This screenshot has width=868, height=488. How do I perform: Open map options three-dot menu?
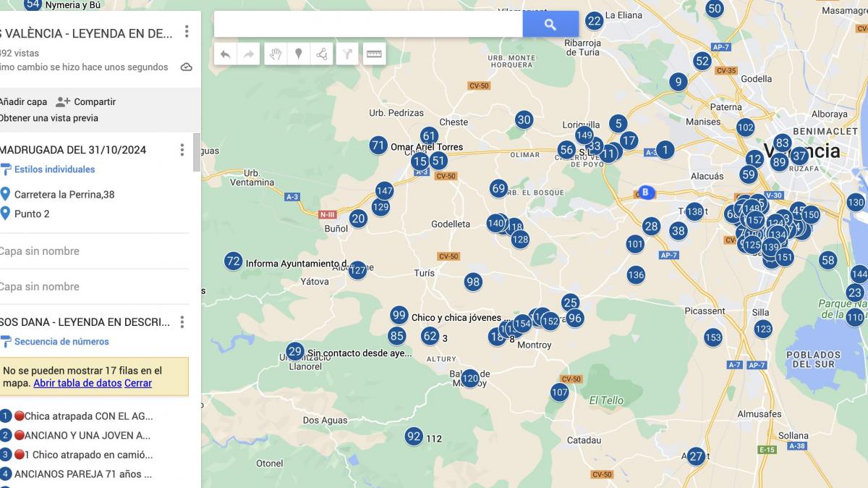[x=187, y=32]
